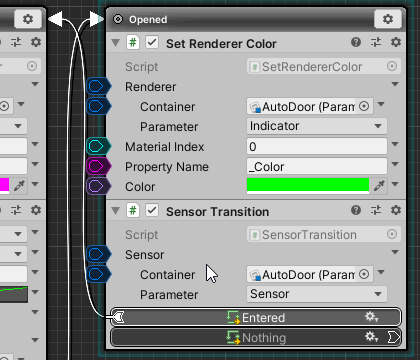Open the Entered transition gear menu
This screenshot has width=420, height=360.
[371, 317]
